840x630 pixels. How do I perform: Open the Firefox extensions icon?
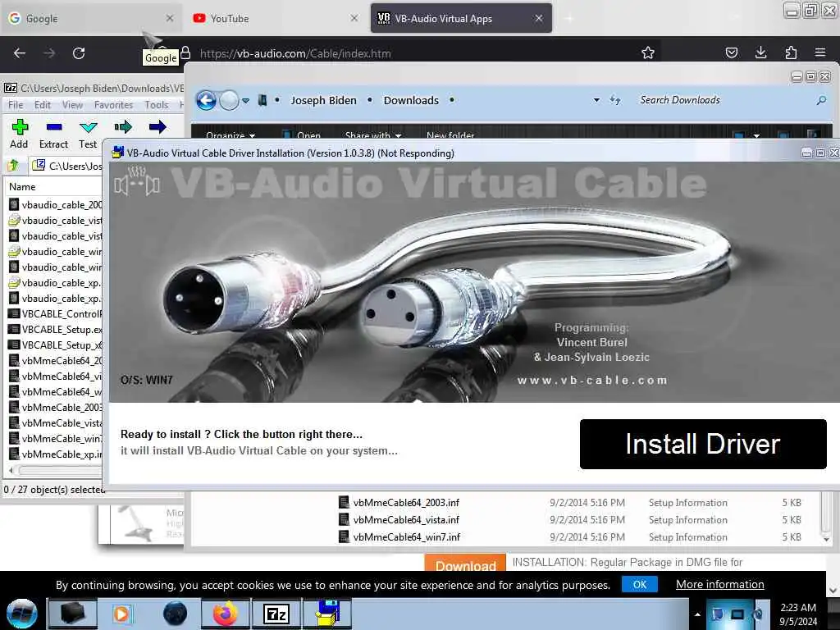point(791,52)
